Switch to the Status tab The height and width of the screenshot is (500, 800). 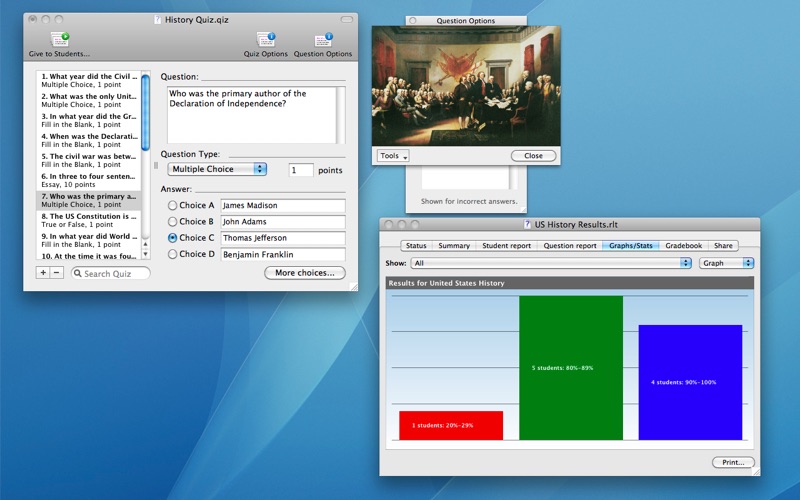tap(416, 245)
